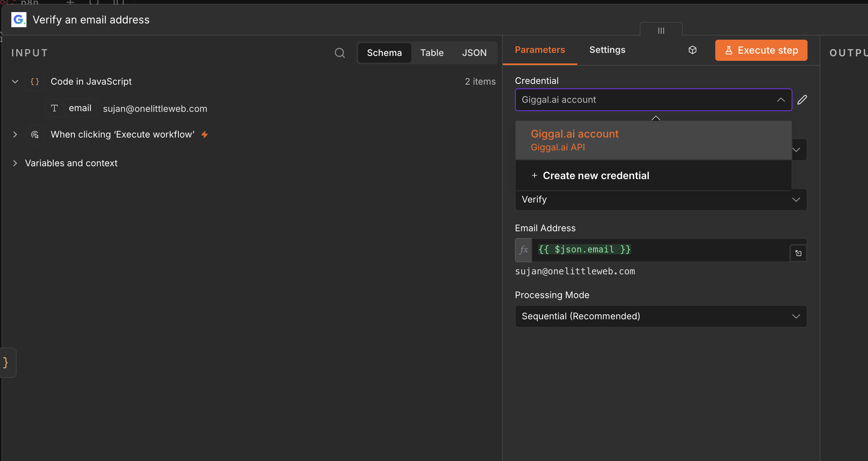Click the Variables and context label
Image resolution: width=868 pixels, height=461 pixels.
[x=71, y=163]
